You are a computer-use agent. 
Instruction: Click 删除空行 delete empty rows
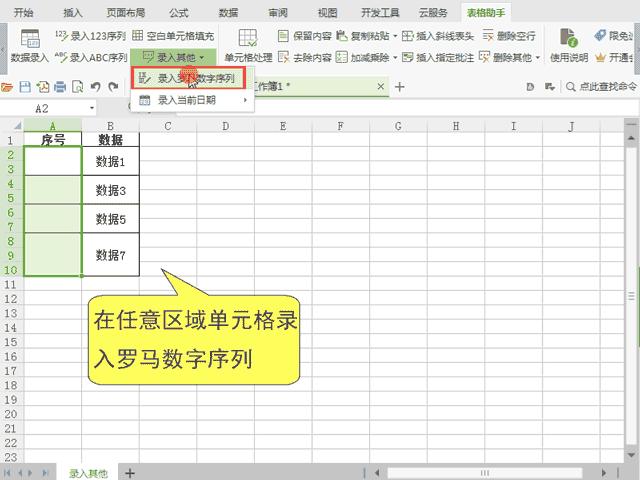[x=509, y=36]
